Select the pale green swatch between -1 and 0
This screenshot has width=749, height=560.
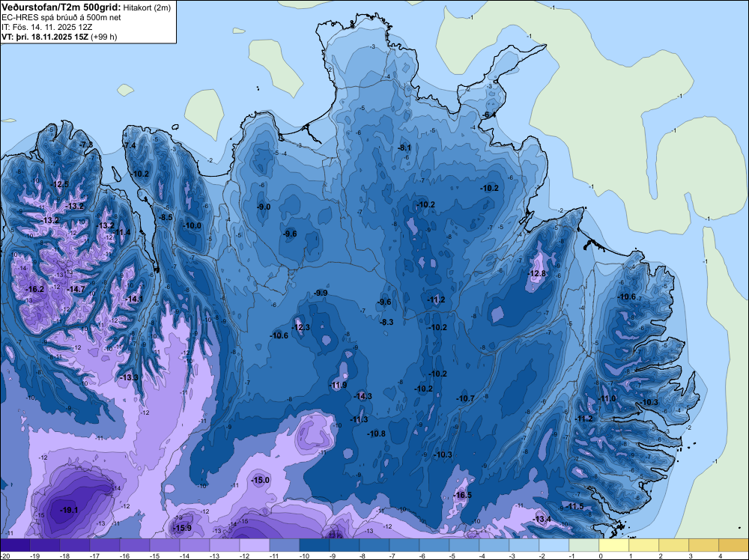(584, 545)
